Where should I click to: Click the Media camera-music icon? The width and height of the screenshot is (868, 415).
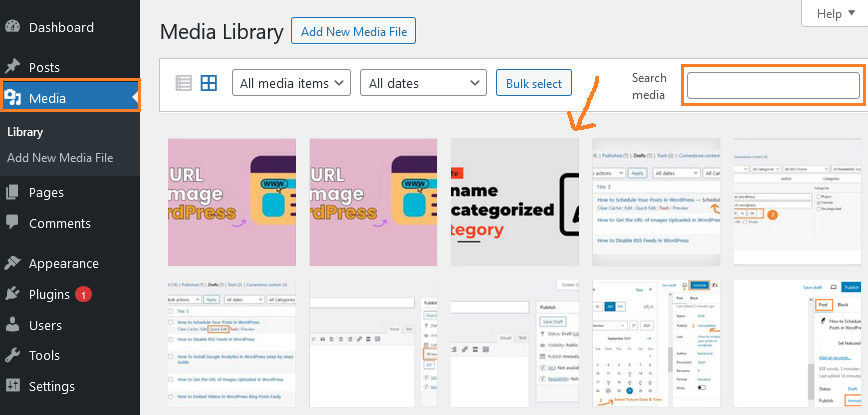(12, 98)
